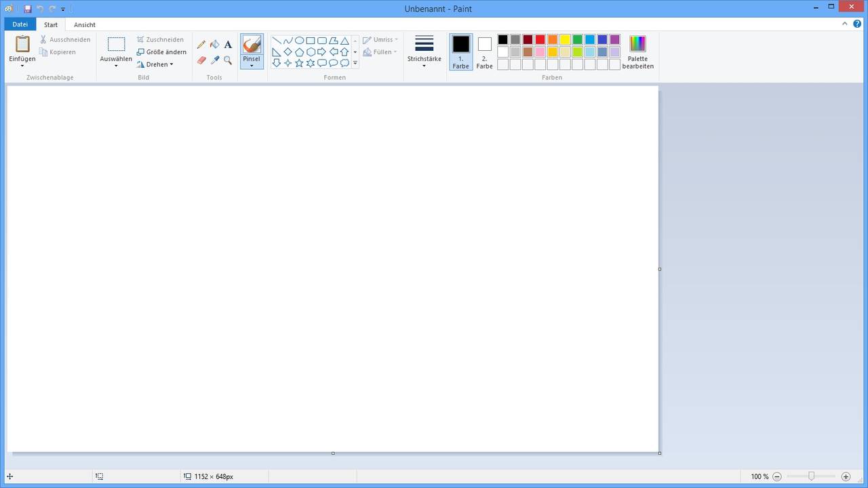868x488 pixels.
Task: Select the Color picker eyedropper tool
Action: coord(215,60)
